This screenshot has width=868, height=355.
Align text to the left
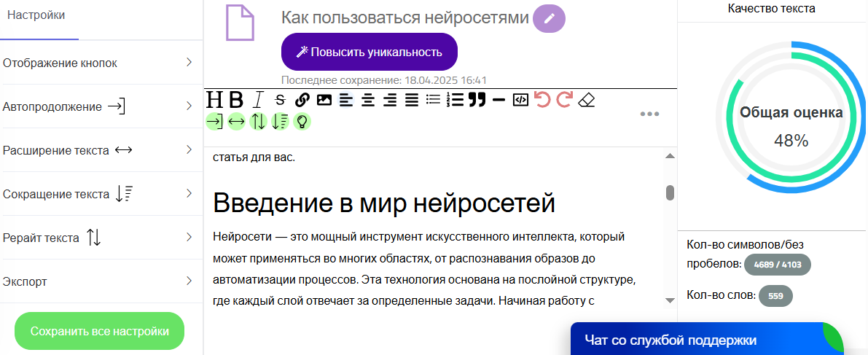[x=345, y=100]
